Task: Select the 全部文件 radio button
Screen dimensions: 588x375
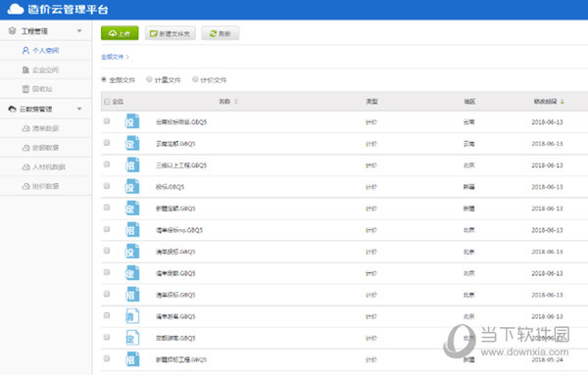Action: coord(104,79)
